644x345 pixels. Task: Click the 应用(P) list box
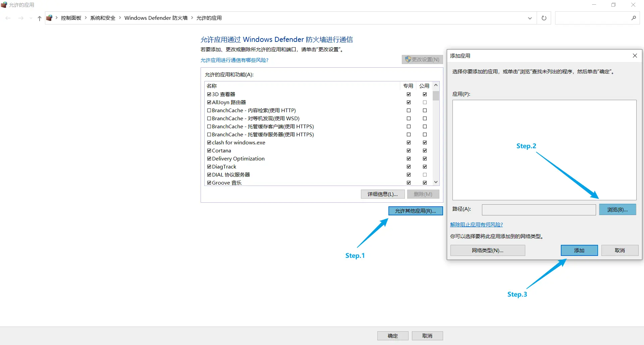point(544,150)
